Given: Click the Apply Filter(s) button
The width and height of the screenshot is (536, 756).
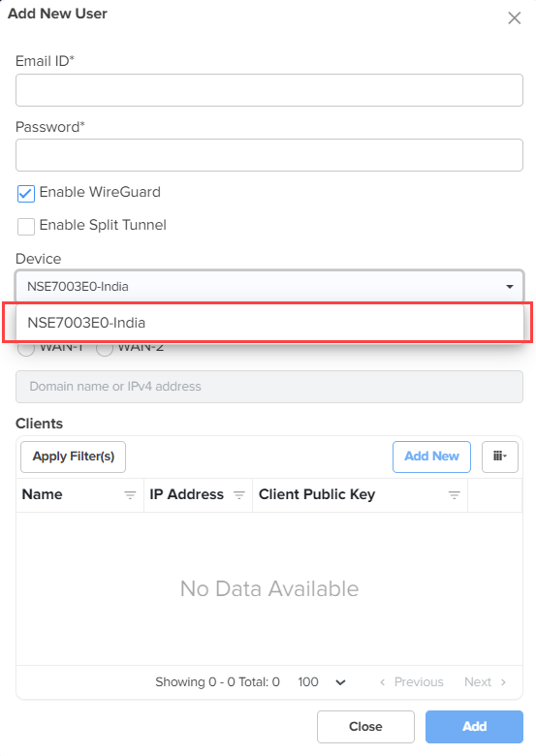Looking at the screenshot, I should pos(74,457).
